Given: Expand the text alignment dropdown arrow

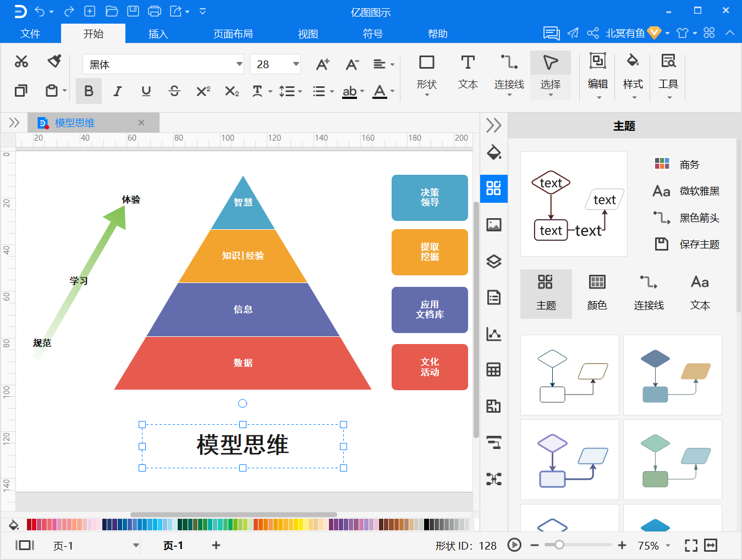Looking at the screenshot, I should [392, 65].
